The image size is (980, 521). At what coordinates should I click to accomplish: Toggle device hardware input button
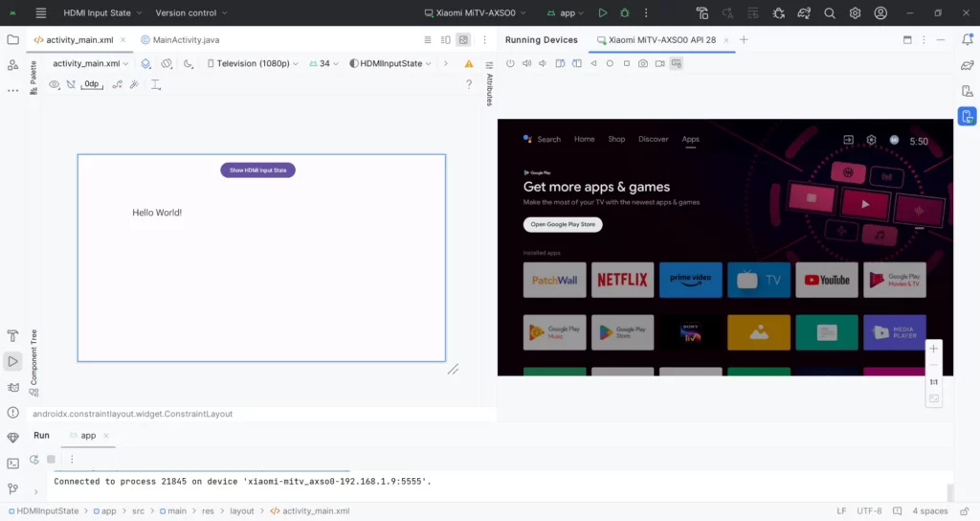677,63
